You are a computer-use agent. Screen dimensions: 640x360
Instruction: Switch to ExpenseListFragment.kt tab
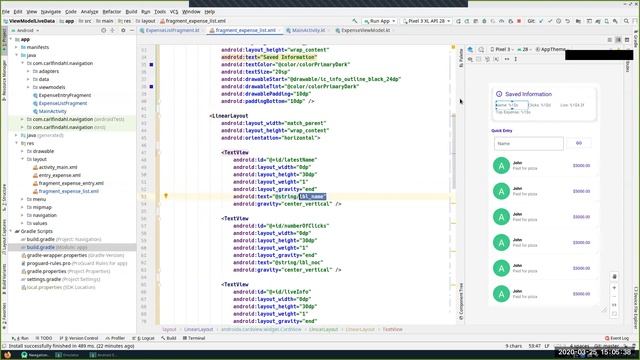click(172, 30)
